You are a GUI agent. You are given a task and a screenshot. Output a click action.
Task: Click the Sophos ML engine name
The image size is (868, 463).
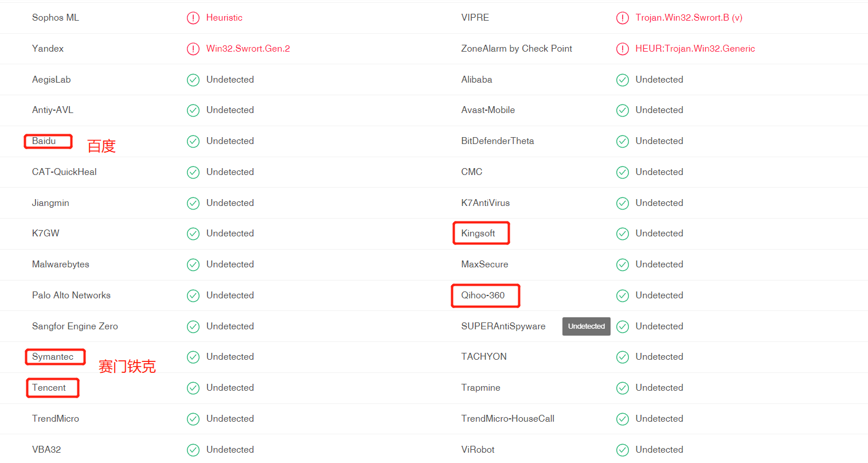56,18
